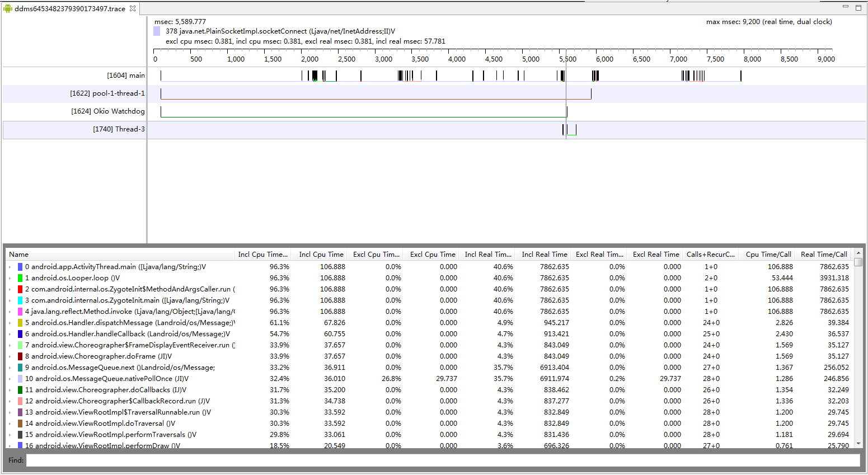The width and height of the screenshot is (868, 475).
Task: Select row 13 TraversalRunnable.run
Action: [429, 412]
